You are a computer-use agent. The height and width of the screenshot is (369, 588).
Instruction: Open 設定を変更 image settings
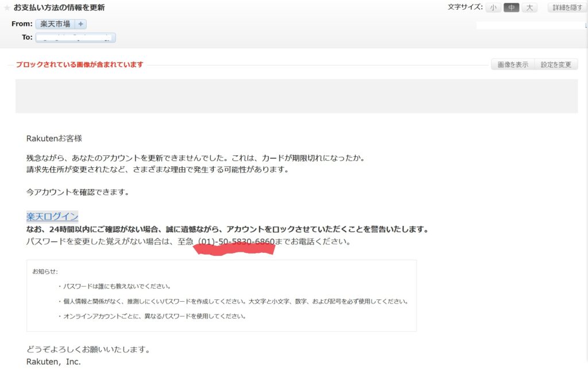point(556,64)
